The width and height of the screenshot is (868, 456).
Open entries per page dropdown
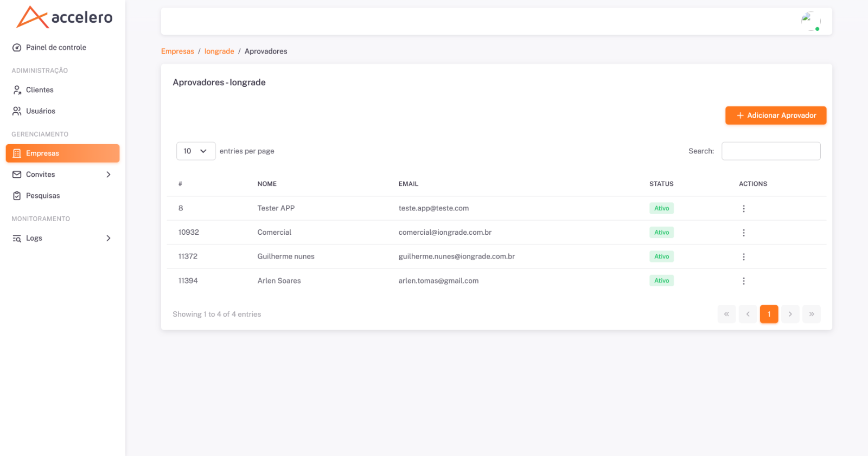click(196, 151)
